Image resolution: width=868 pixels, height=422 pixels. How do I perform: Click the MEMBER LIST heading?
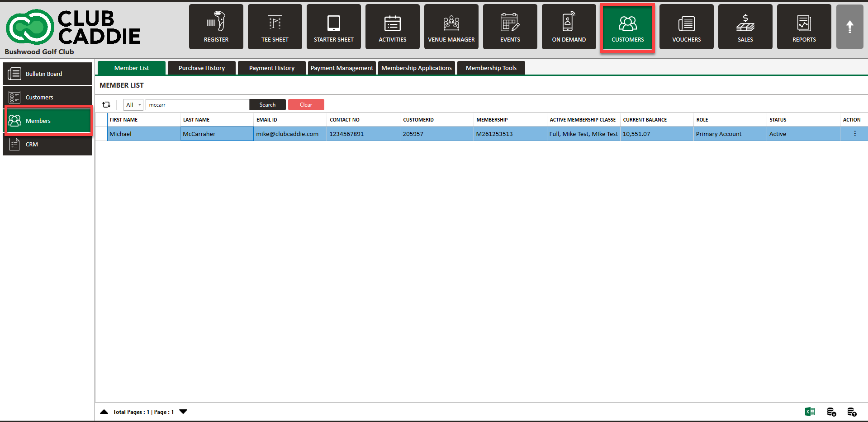tap(122, 85)
